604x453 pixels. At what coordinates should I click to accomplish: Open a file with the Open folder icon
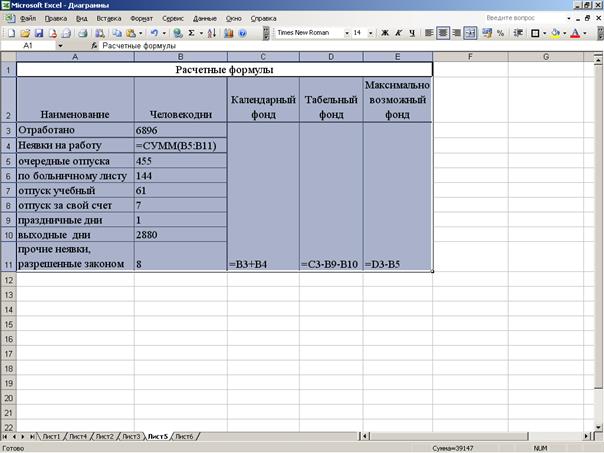[x=23, y=33]
